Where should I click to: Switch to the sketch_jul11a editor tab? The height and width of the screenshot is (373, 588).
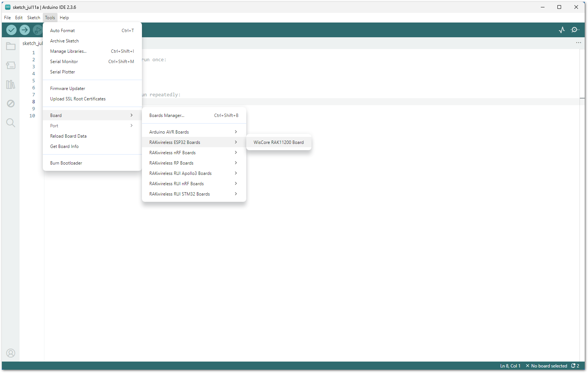click(32, 43)
